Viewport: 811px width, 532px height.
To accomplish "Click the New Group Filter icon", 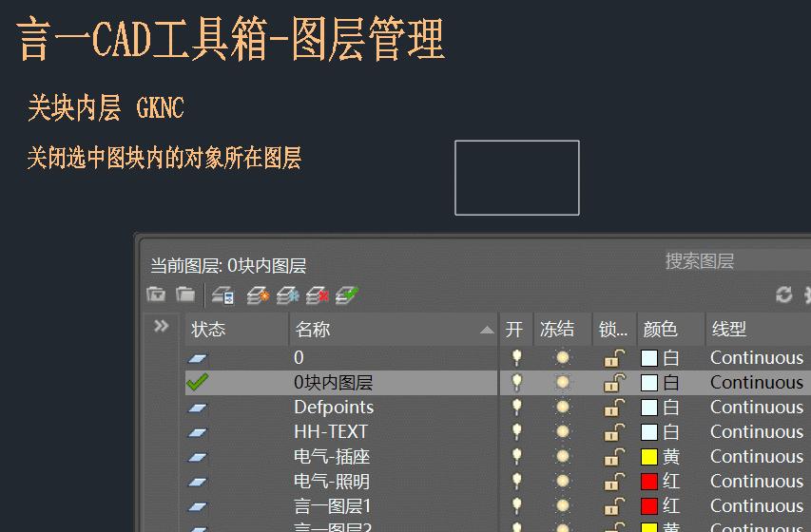I will tap(185, 294).
